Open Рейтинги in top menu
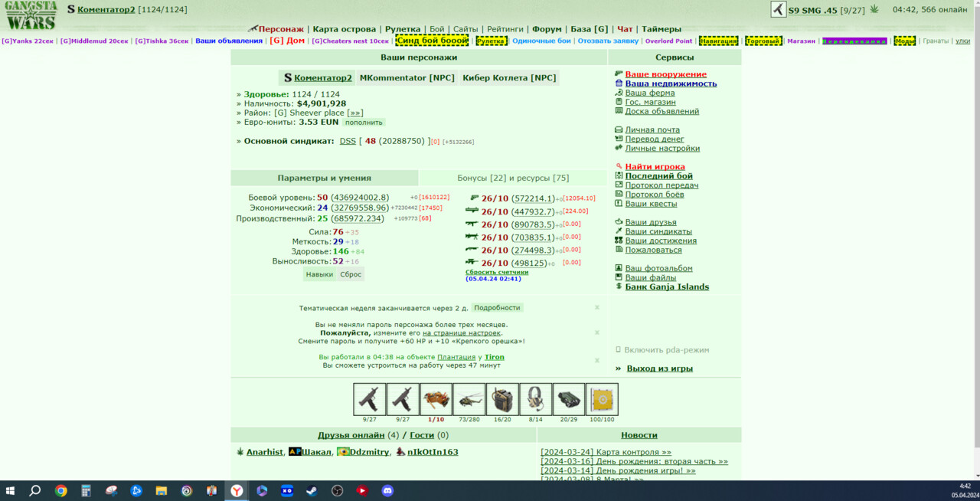The width and height of the screenshot is (980, 501). (x=505, y=29)
